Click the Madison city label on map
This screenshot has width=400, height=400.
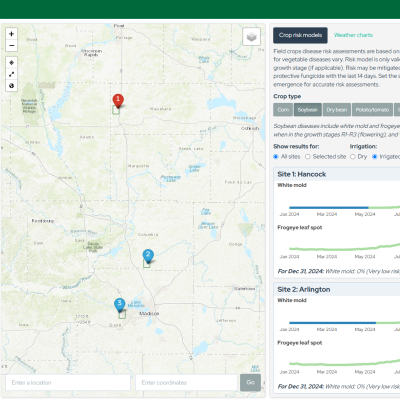tap(149, 314)
